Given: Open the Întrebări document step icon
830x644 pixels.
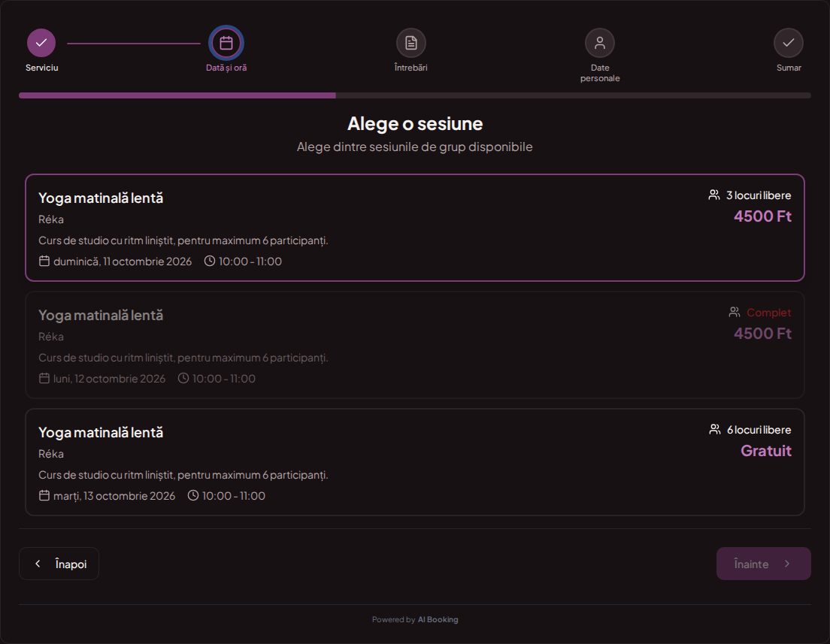Looking at the screenshot, I should (410, 43).
